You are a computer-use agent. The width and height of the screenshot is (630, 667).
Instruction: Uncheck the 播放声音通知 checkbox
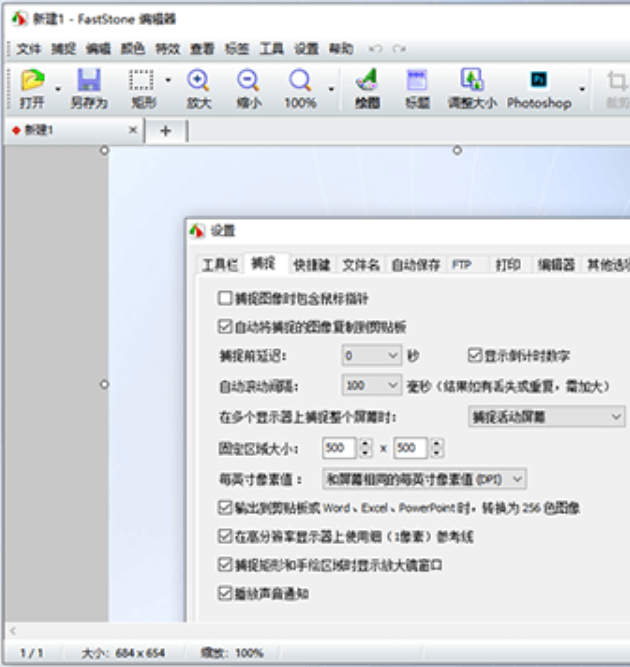click(225, 593)
